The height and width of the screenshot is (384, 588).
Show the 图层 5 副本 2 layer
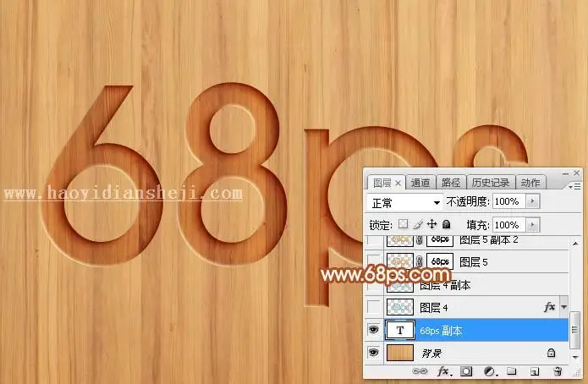[373, 240]
